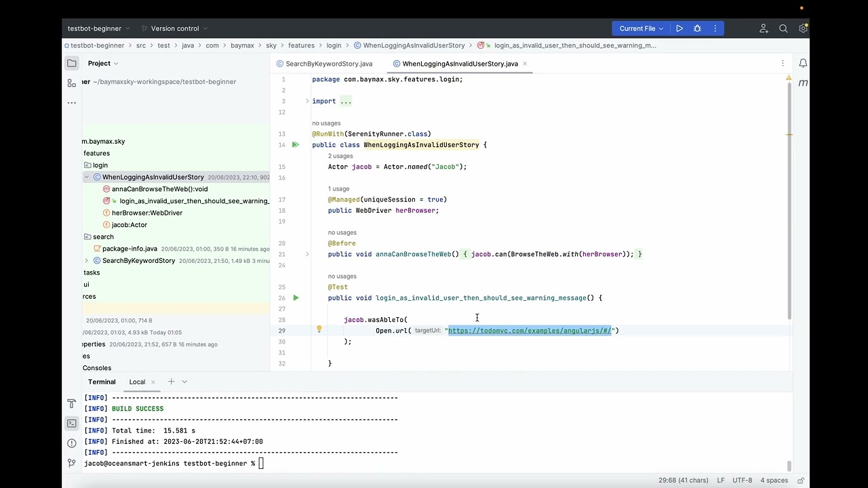Open more run actions next to Debug
Image resolution: width=868 pixels, height=488 pixels.
pyautogui.click(x=715, y=28)
